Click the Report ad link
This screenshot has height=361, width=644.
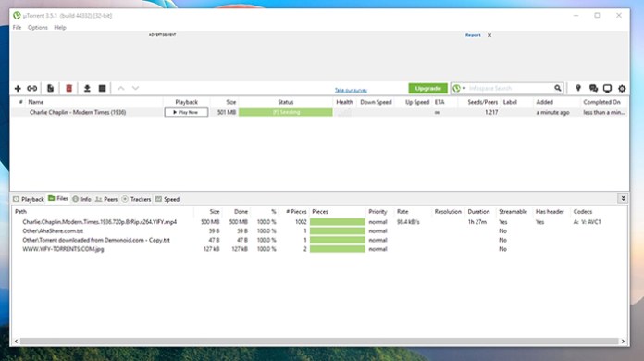[473, 35]
